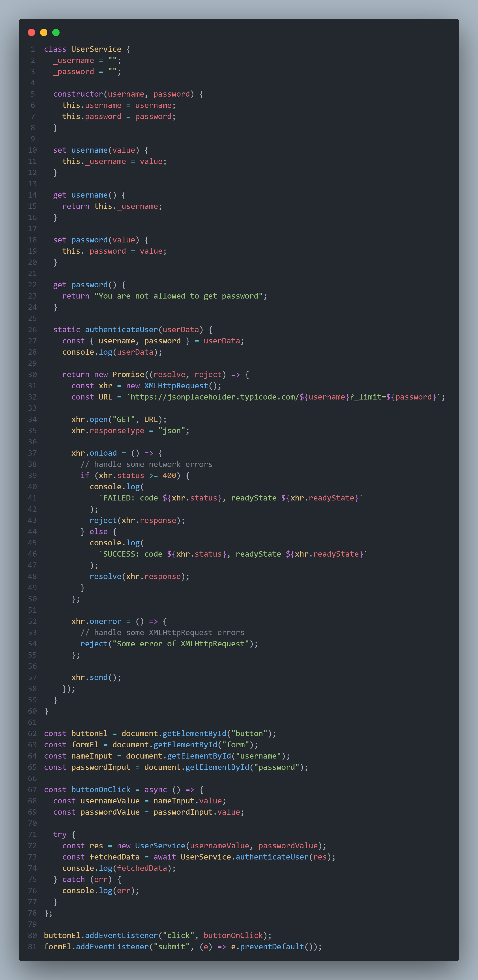Click the 'try' keyword on line 71
The width and height of the screenshot is (478, 980).
click(x=60, y=835)
